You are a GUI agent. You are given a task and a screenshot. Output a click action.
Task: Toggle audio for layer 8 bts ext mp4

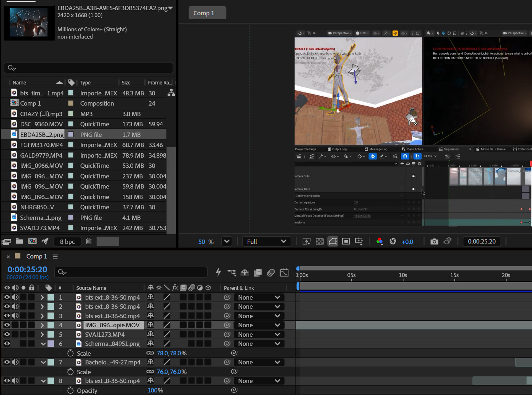pyautogui.click(x=15, y=380)
